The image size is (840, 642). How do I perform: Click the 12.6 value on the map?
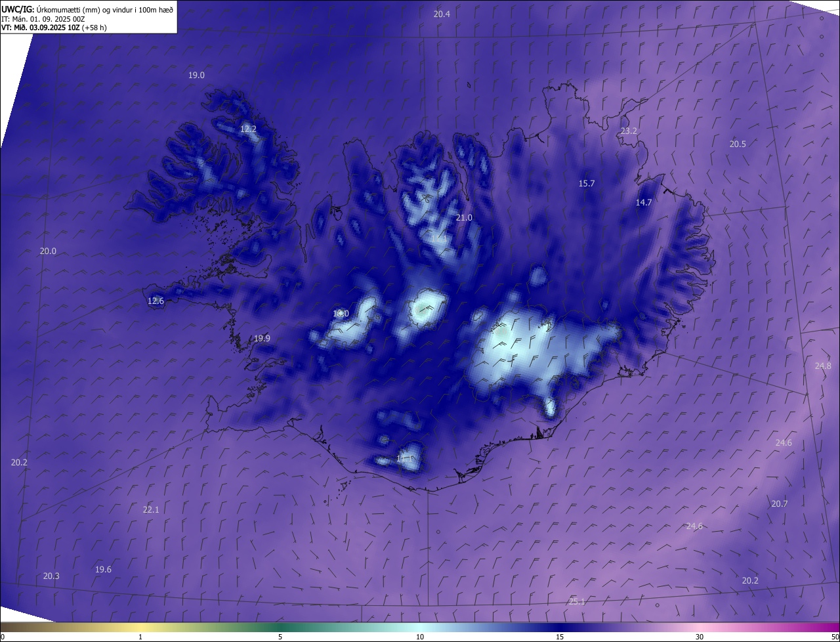[x=156, y=301]
